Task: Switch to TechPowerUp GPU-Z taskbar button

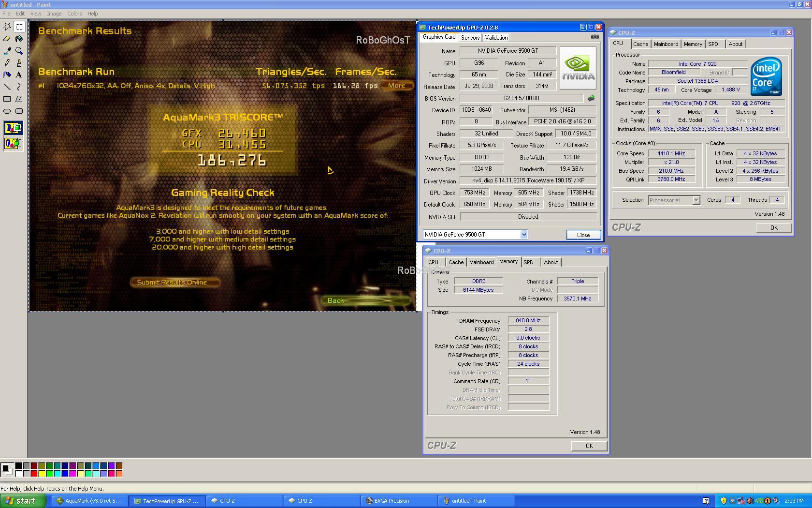Action: pos(167,501)
